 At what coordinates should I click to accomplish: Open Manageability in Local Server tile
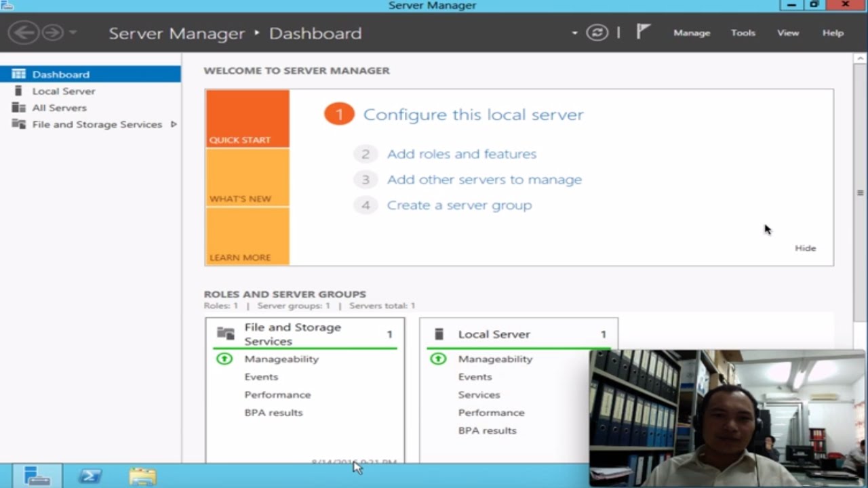point(495,359)
